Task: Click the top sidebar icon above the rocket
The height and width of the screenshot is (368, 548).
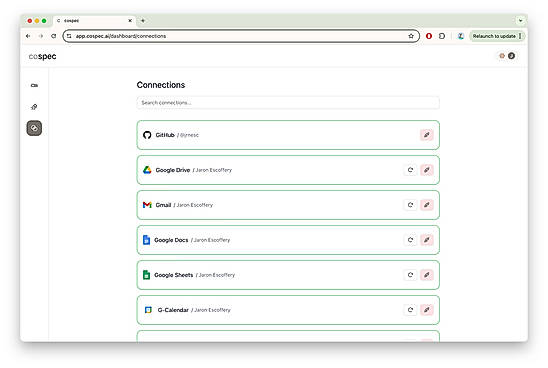Action: pyautogui.click(x=34, y=85)
